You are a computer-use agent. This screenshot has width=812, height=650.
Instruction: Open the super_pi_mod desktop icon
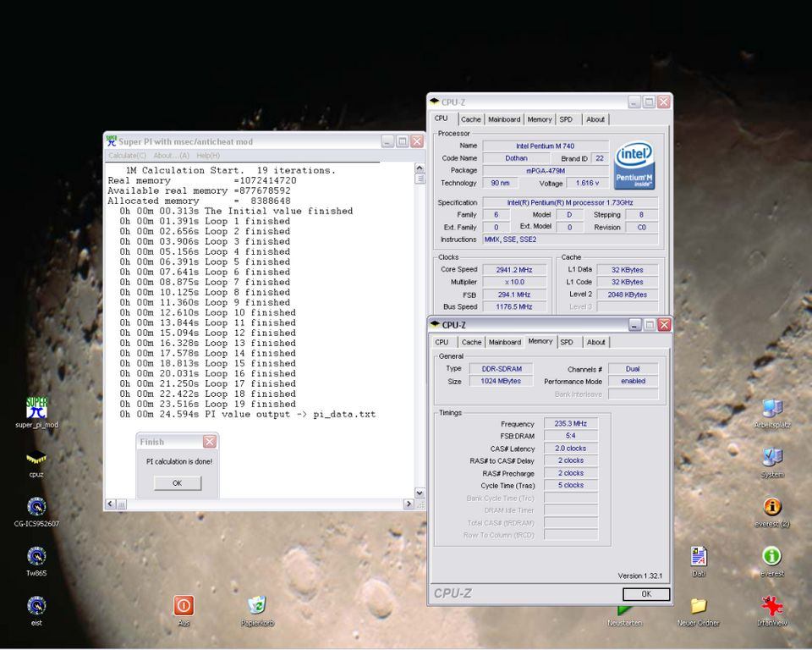36,408
